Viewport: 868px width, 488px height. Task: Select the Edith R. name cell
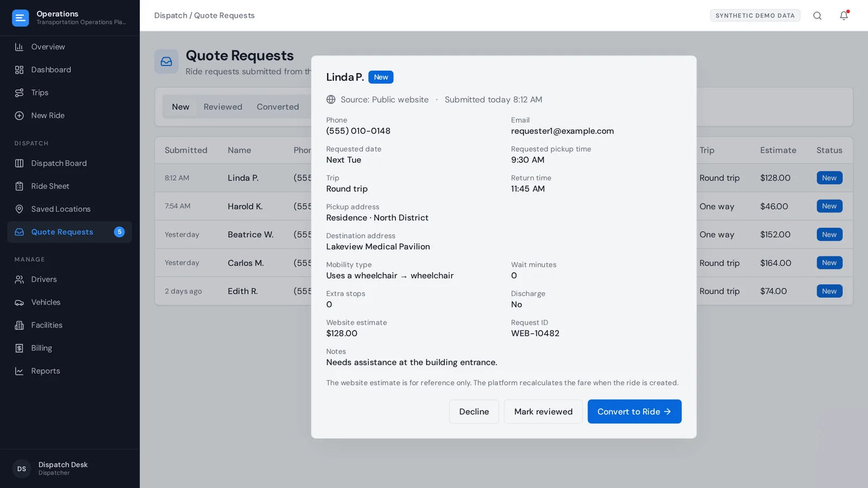click(242, 291)
